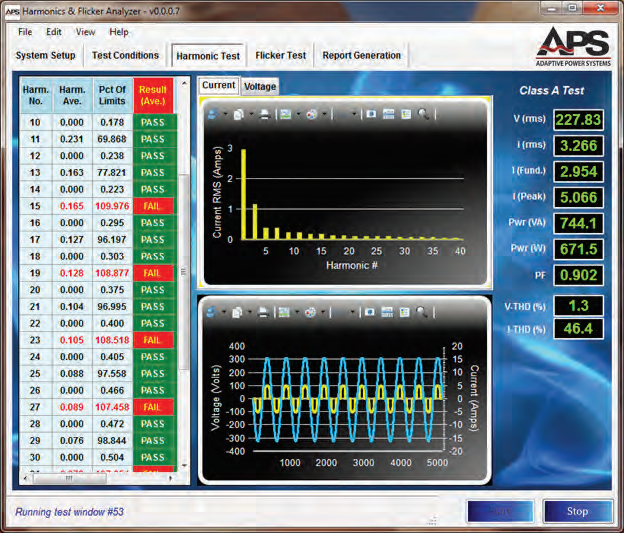
Task: Open copy dropdown arrow in waveform chart toolbar
Action: point(250,312)
